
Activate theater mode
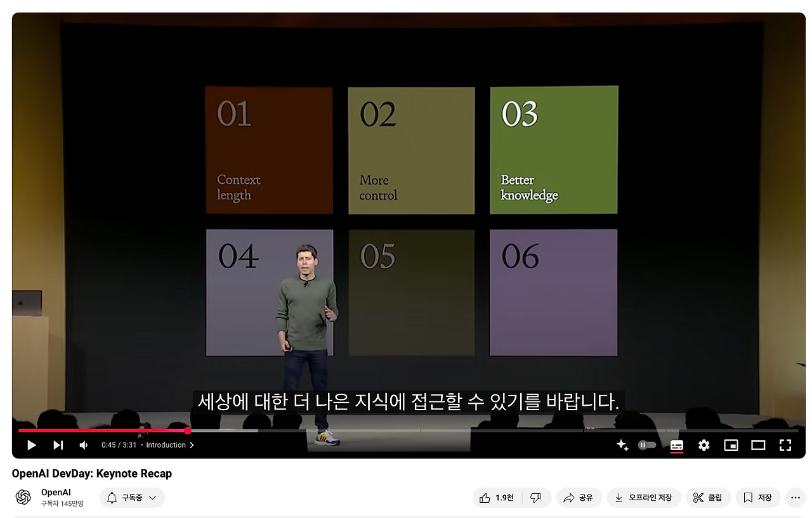click(x=758, y=444)
